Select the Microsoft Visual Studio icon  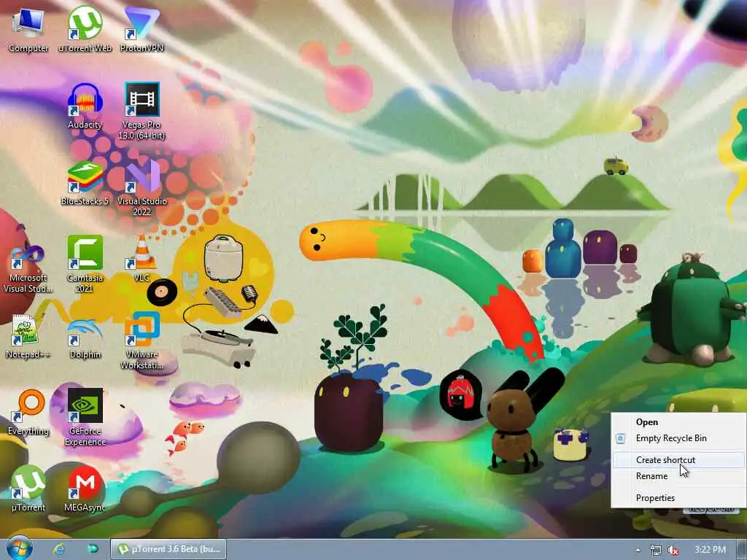(x=28, y=268)
